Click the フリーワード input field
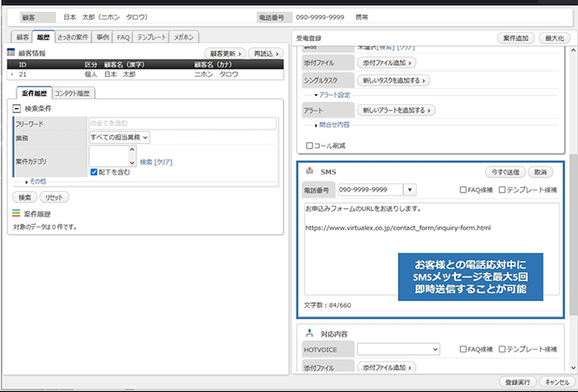This screenshot has height=392, width=578. [x=182, y=124]
